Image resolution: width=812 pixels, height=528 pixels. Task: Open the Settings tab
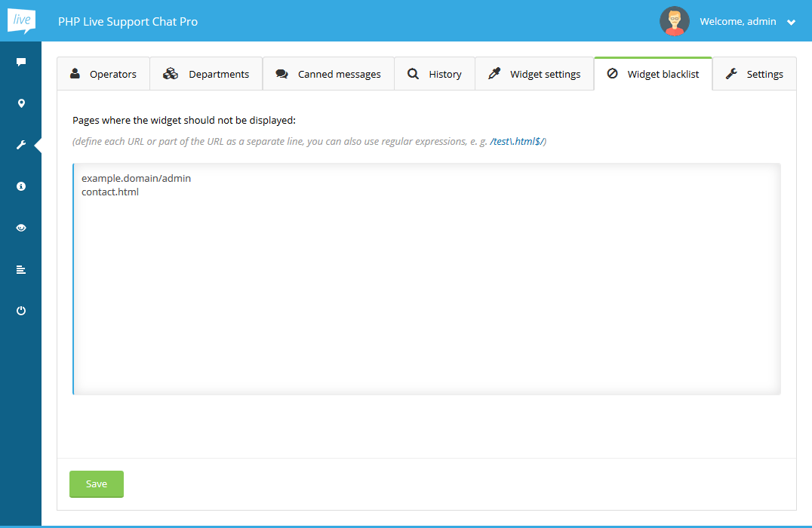(754, 74)
